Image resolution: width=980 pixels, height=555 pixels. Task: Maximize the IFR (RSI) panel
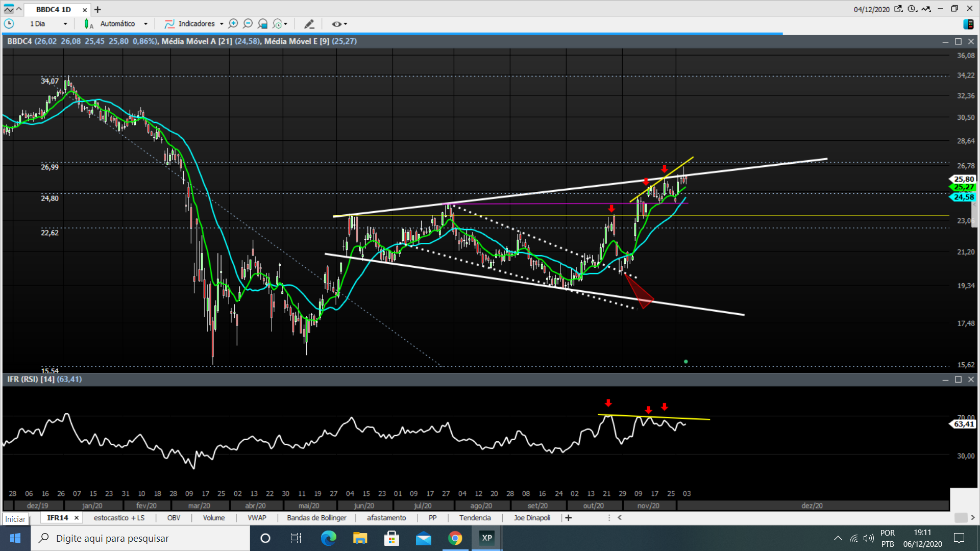[958, 380]
